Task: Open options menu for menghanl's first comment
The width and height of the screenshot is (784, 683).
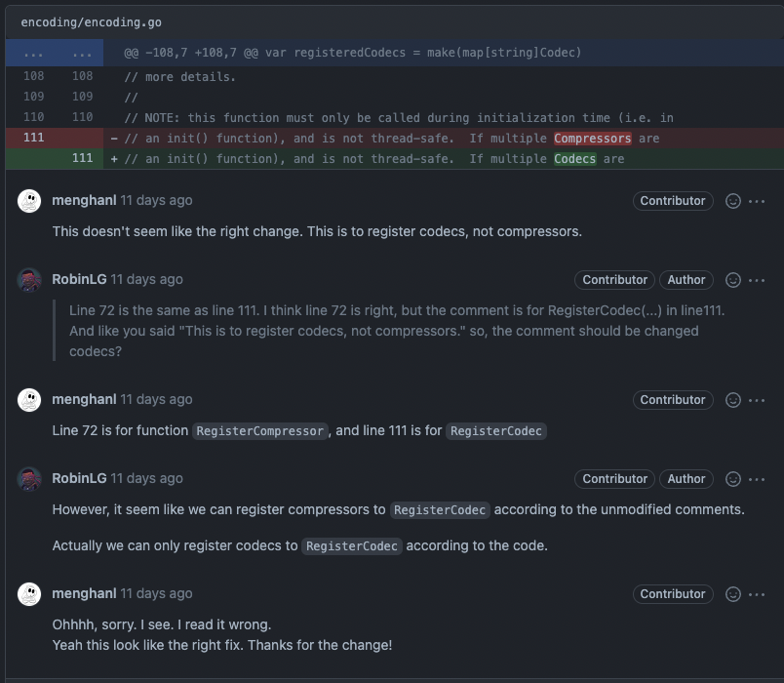Action: [757, 201]
